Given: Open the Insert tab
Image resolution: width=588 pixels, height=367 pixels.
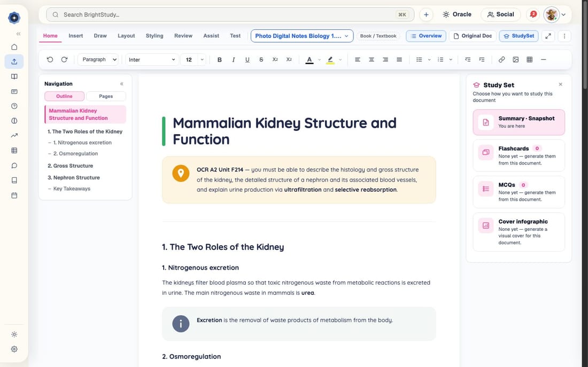Looking at the screenshot, I should 76,36.
